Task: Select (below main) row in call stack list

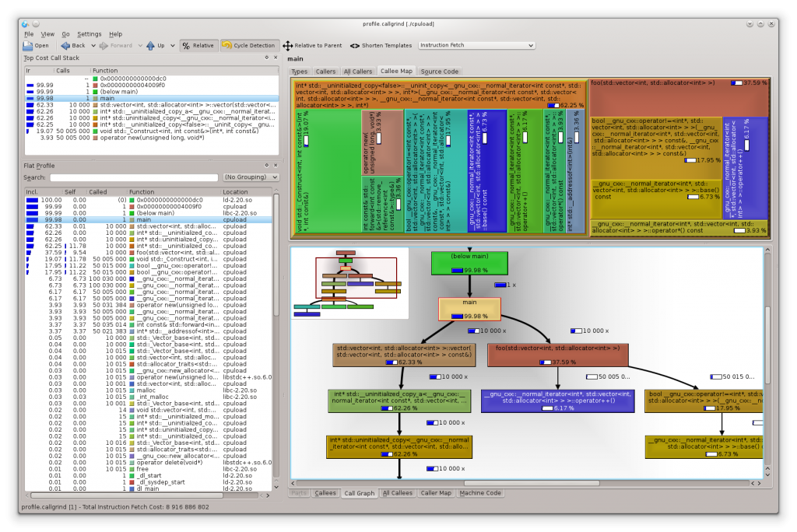Action: point(152,92)
